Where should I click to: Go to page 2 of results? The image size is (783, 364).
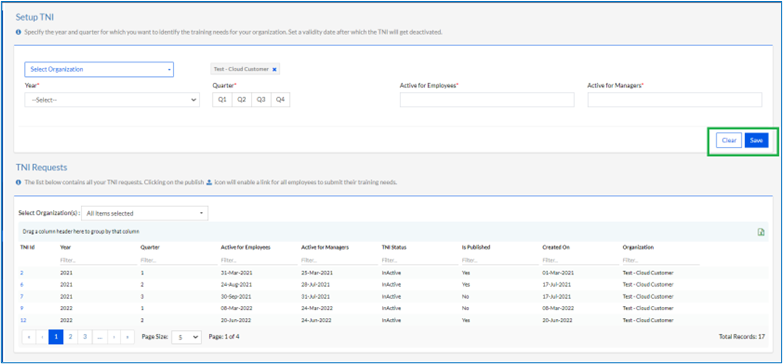click(70, 338)
